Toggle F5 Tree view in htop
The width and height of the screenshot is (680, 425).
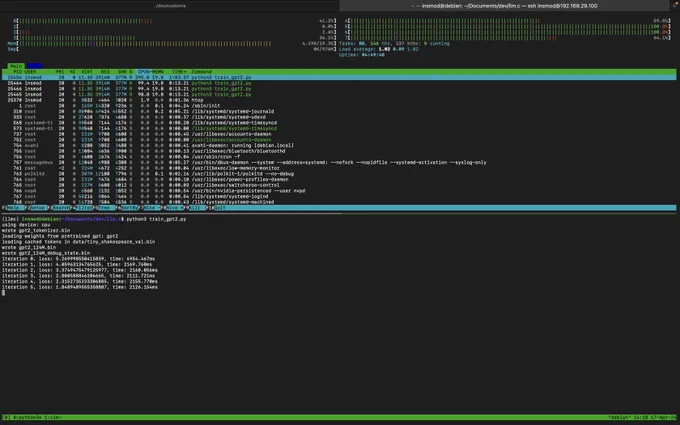[106, 208]
